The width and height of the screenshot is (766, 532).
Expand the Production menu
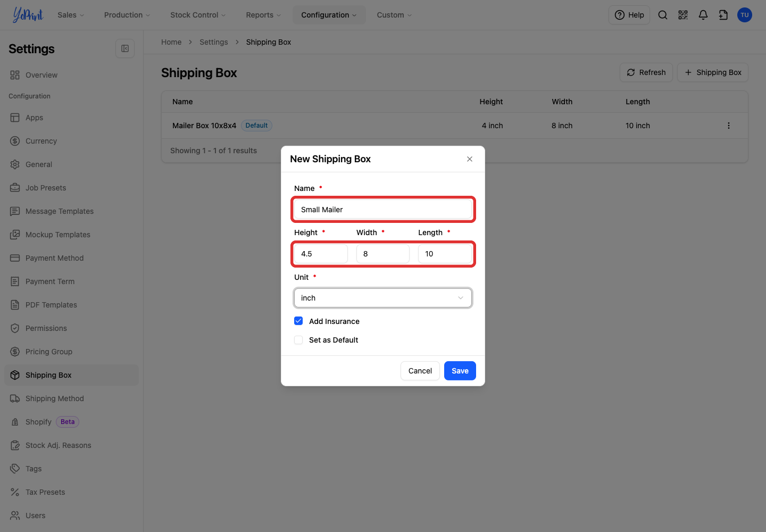pos(127,15)
